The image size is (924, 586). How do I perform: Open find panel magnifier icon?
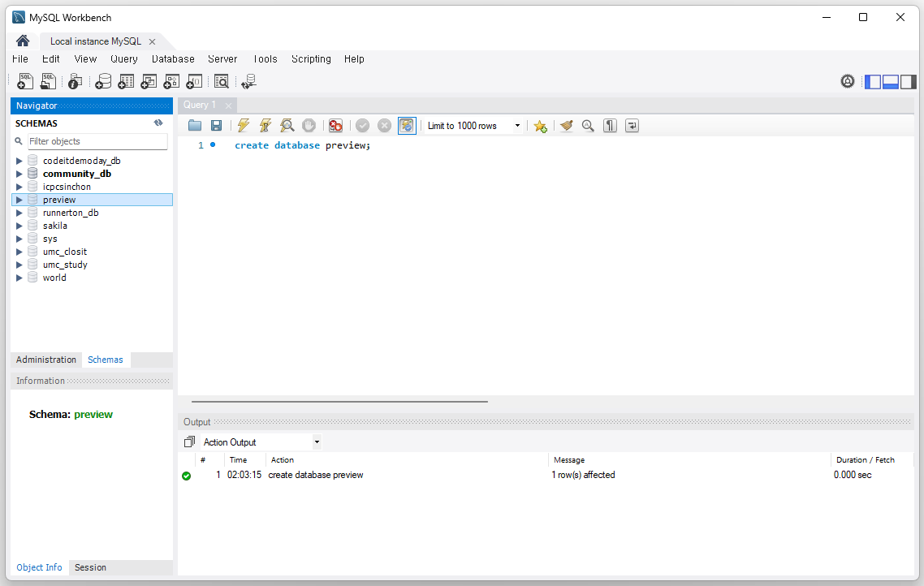click(588, 126)
